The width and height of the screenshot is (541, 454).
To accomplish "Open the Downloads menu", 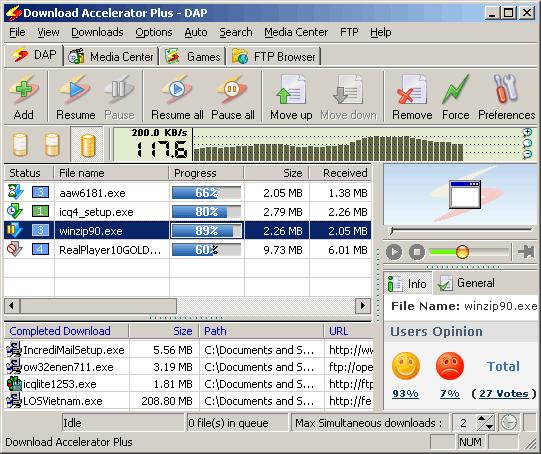I will click(x=97, y=32).
